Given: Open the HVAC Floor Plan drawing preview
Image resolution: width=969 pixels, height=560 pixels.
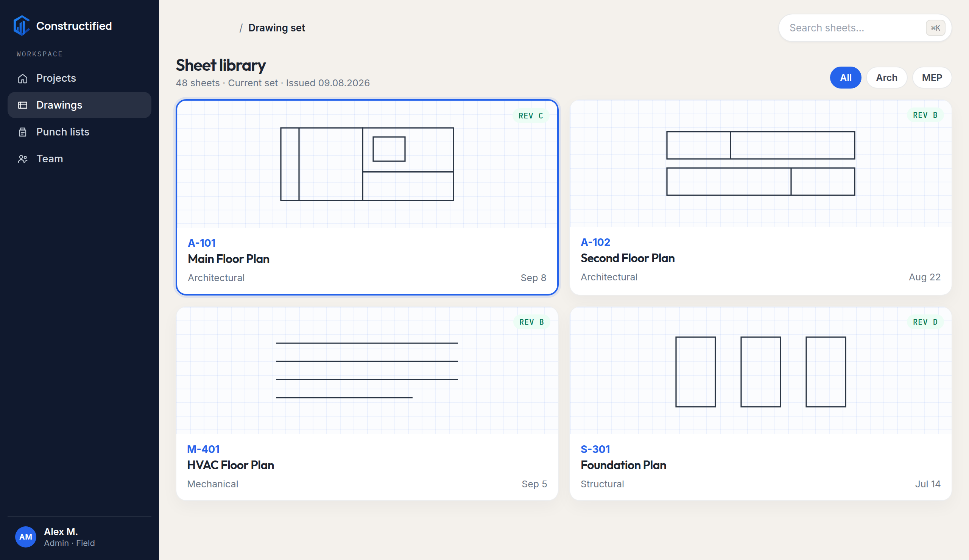Looking at the screenshot, I should click(x=367, y=370).
